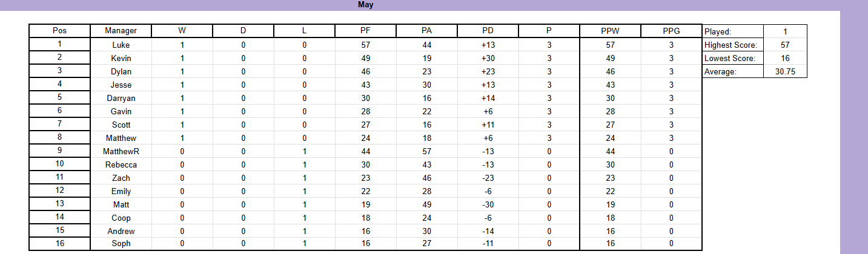Viewport: 868px width, 254px height.
Task: Select Zach's -23 PD cell
Action: (488, 178)
